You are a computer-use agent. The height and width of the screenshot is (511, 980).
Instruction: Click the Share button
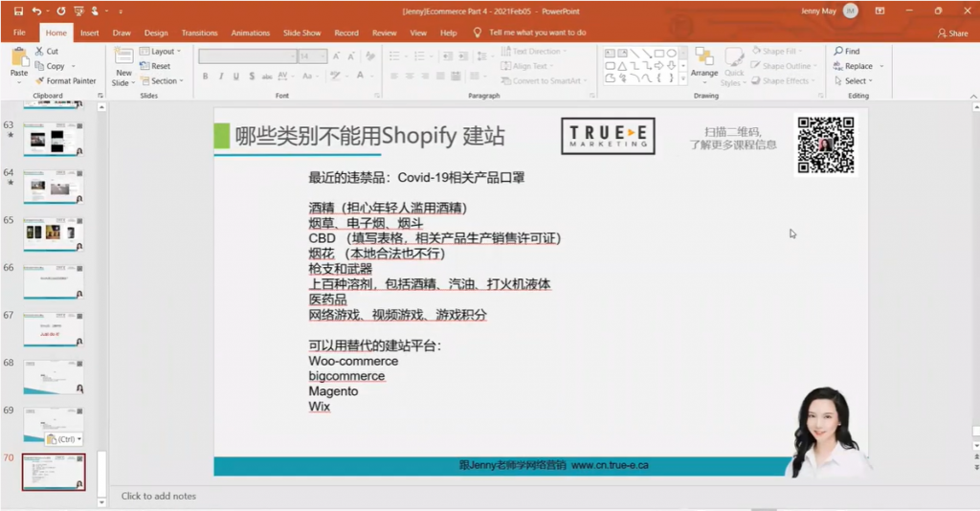952,33
